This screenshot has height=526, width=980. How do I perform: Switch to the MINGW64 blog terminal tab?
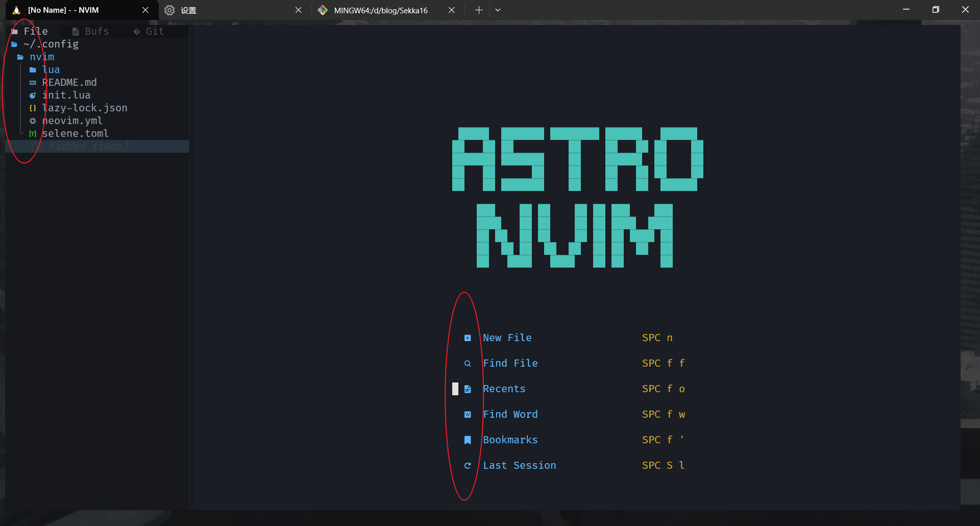pos(387,10)
